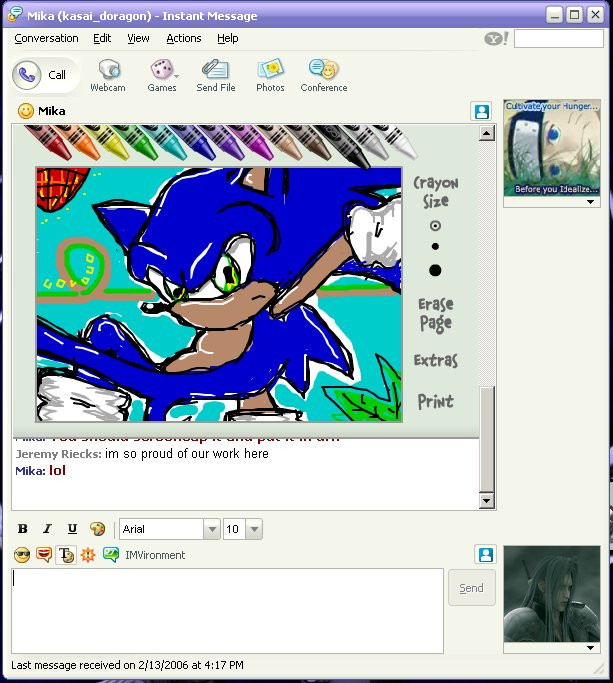The height and width of the screenshot is (683, 613).
Task: Open the emoticons smiley picker
Action: point(22,555)
